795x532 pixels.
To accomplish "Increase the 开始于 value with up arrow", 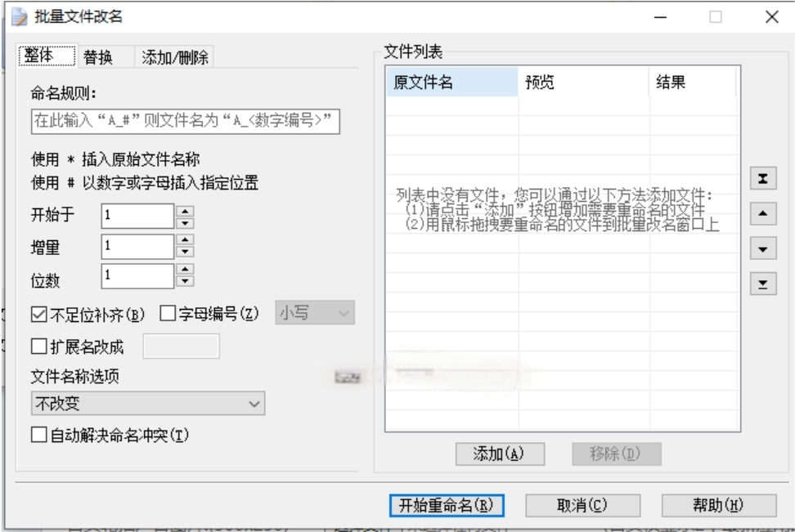I will (x=186, y=211).
